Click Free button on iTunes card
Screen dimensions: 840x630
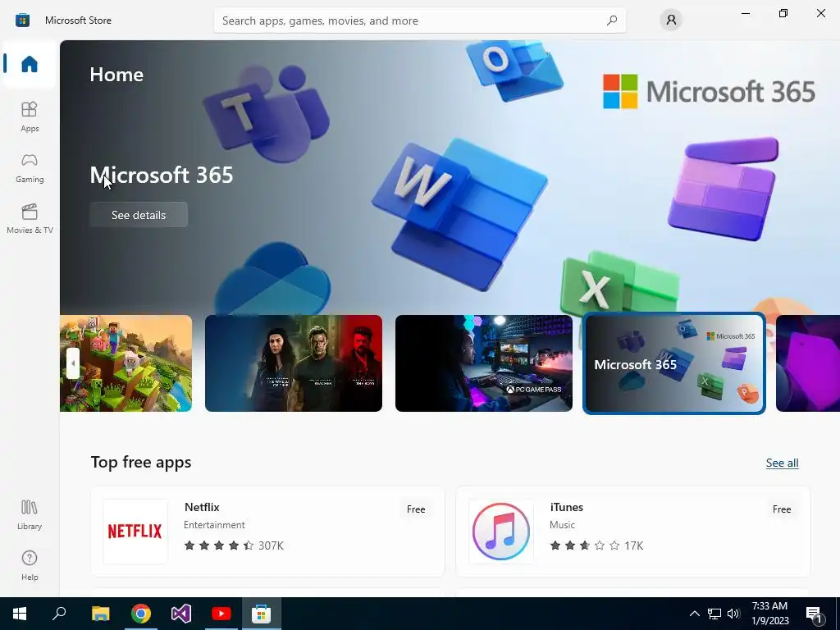(782, 509)
